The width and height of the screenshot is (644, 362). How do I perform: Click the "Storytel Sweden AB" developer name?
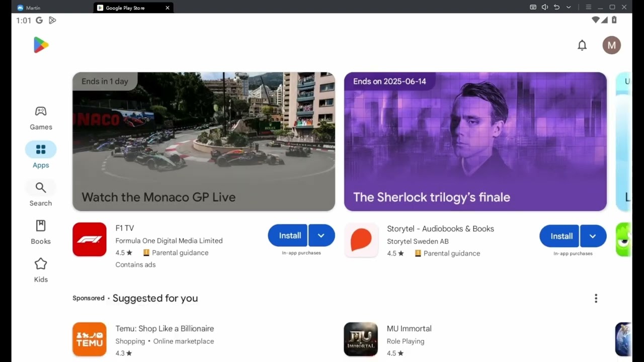point(418,241)
